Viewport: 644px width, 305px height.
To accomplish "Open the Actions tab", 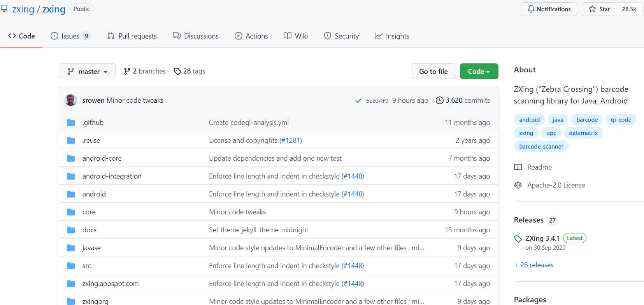I will [x=251, y=36].
